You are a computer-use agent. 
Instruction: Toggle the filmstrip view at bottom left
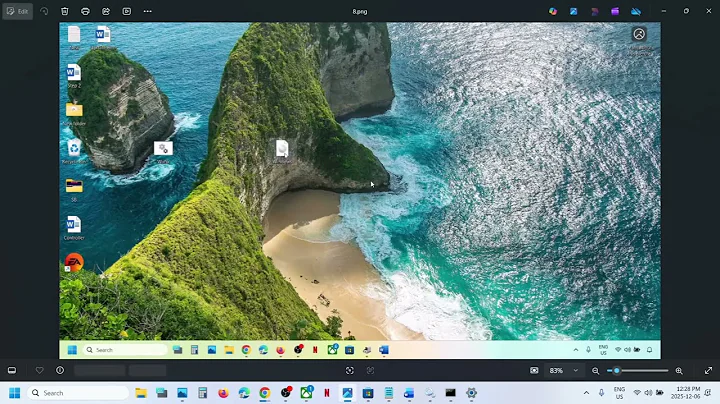coord(12,370)
